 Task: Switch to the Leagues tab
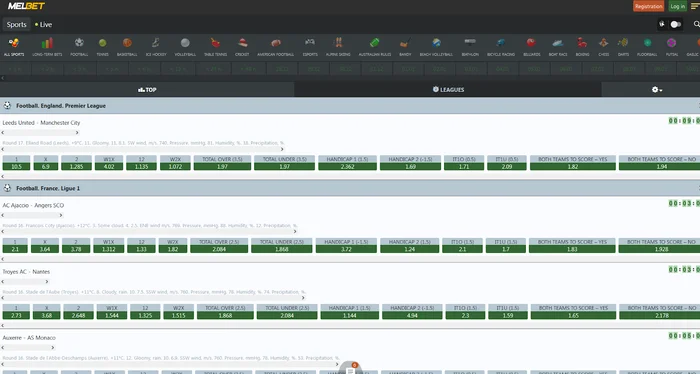click(448, 90)
